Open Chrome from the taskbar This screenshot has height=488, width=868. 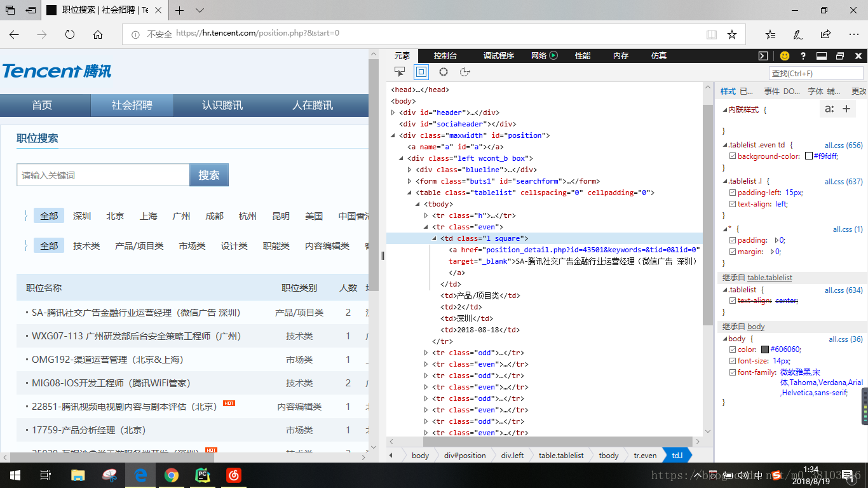(x=172, y=475)
